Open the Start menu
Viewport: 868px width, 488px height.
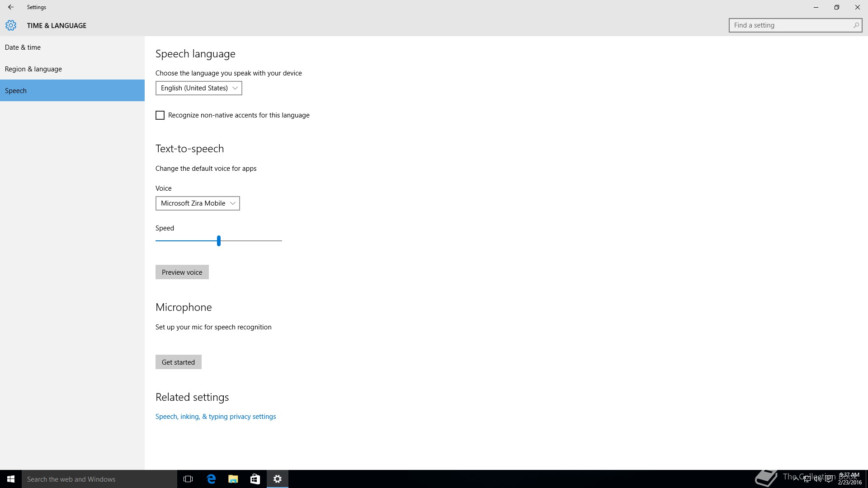[x=11, y=479]
